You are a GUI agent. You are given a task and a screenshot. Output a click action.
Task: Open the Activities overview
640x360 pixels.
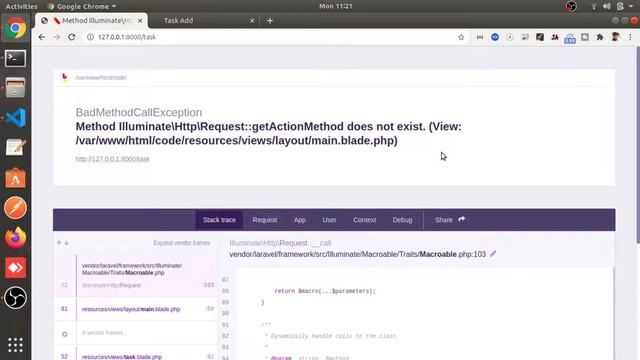(x=21, y=6)
